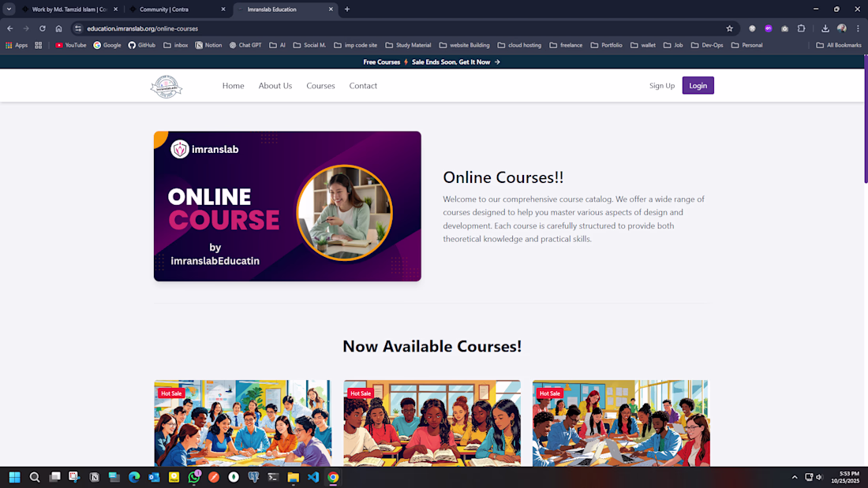Open Visual Studio Code from taskbar
Screen dimensions: 868x488
click(x=313, y=477)
